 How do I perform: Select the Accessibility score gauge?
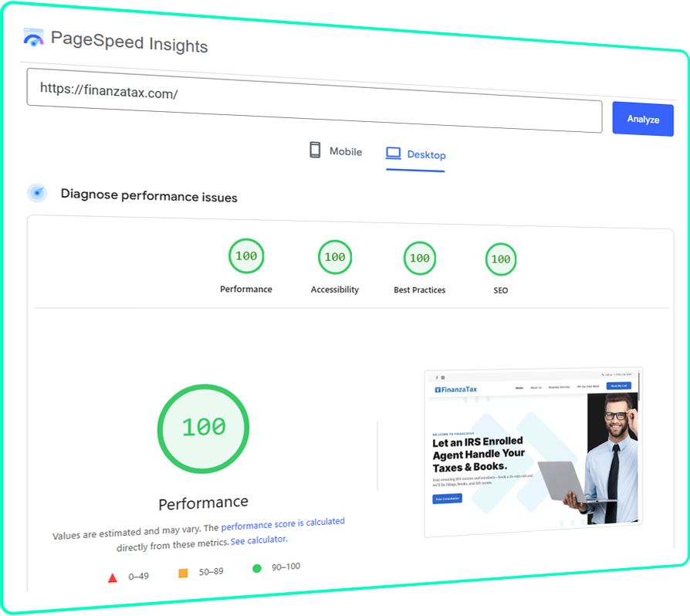coord(335,258)
